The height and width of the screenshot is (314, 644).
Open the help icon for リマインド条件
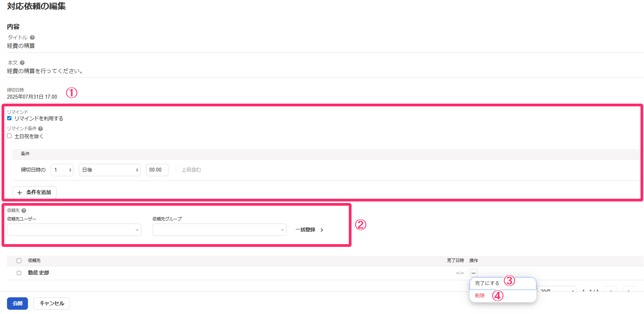point(40,129)
